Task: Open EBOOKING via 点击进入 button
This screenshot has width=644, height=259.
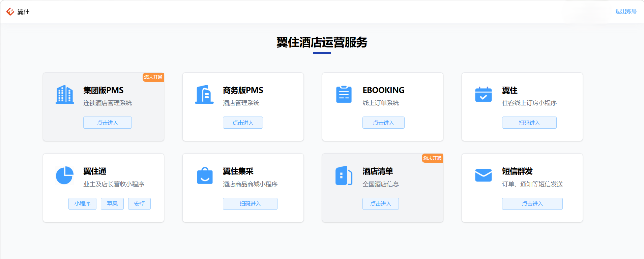Action: point(383,123)
